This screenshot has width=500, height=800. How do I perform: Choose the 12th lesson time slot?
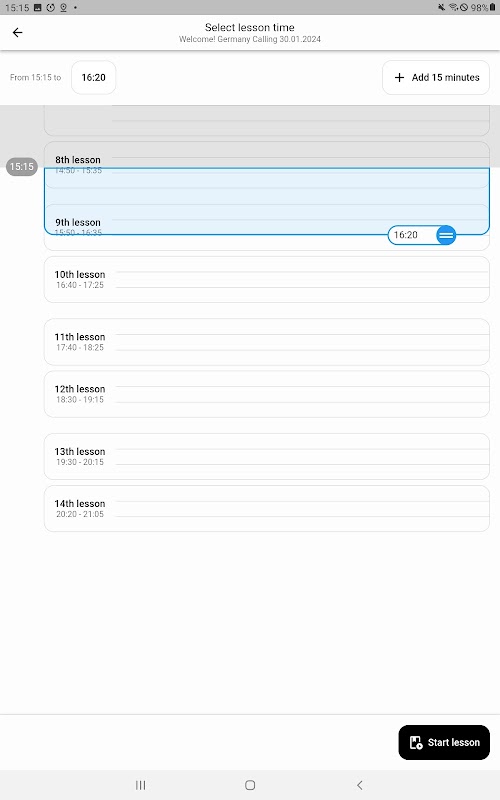pyautogui.click(x=267, y=394)
